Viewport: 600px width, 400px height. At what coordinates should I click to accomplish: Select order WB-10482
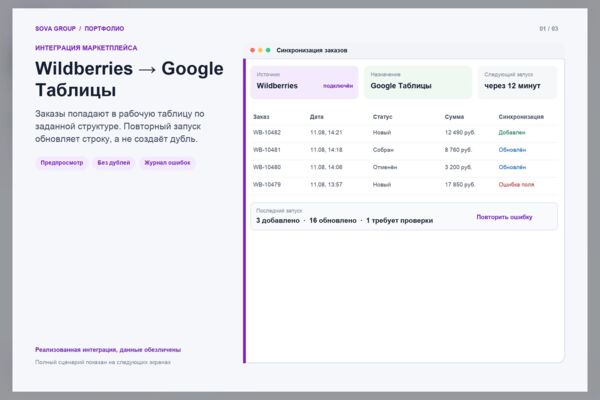coord(267,132)
